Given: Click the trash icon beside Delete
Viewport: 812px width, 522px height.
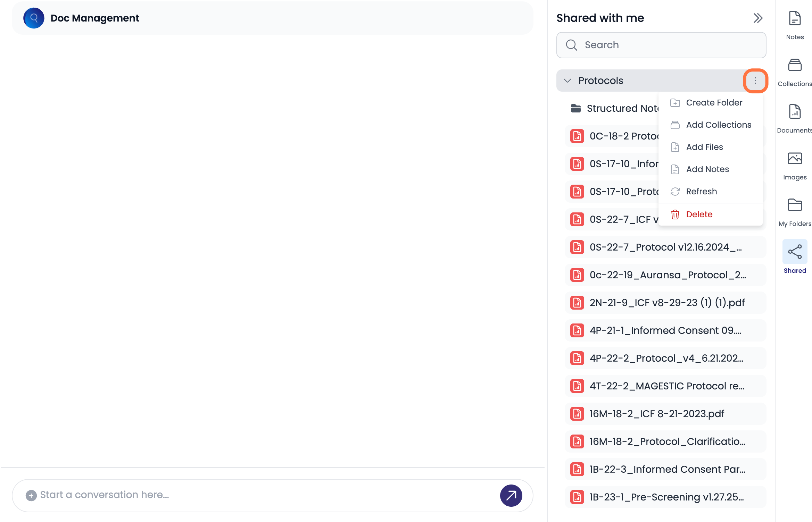Looking at the screenshot, I should (x=675, y=214).
